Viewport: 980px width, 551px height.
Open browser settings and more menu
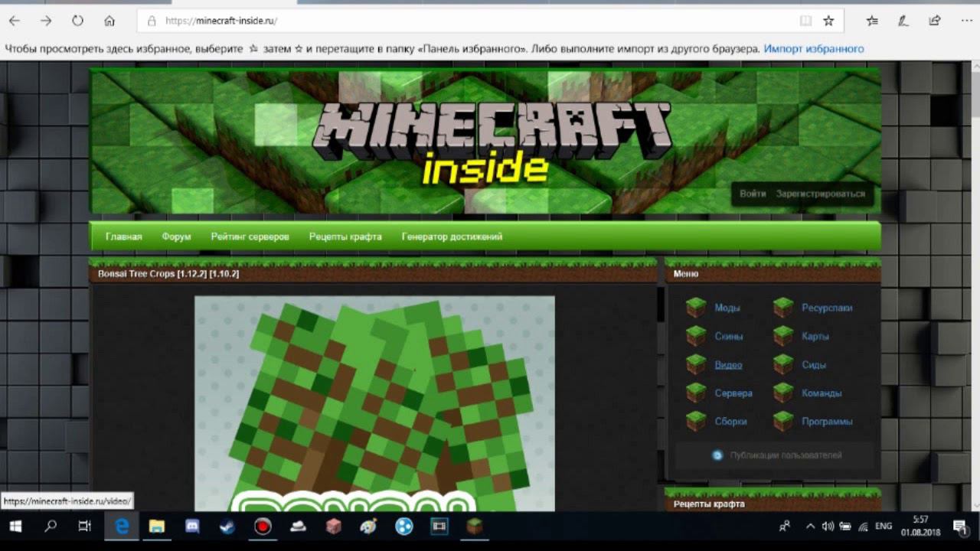[x=965, y=21]
